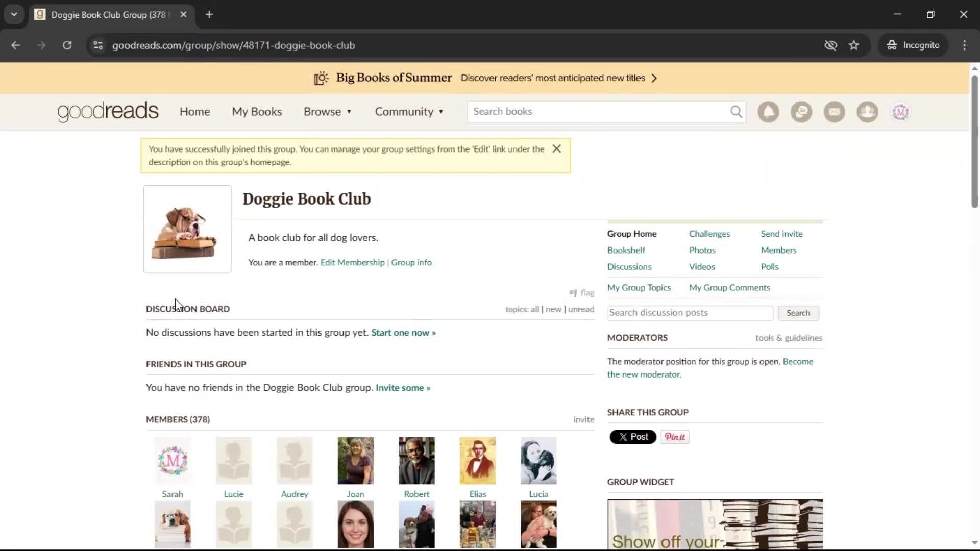
Task: Open the profile avatar in header
Action: pos(900,112)
